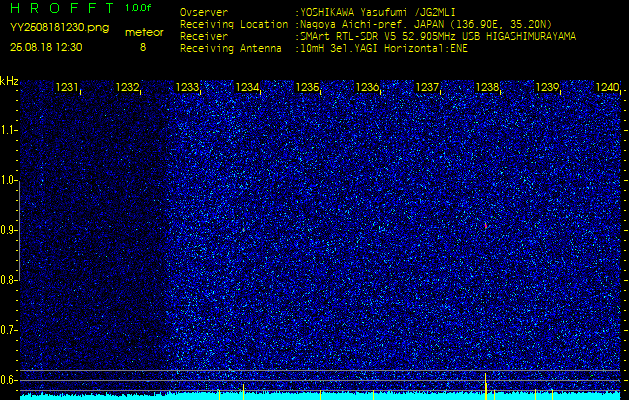Click the Receiving Antenna field label
Viewport: 629px width, 400px height.
(231, 49)
